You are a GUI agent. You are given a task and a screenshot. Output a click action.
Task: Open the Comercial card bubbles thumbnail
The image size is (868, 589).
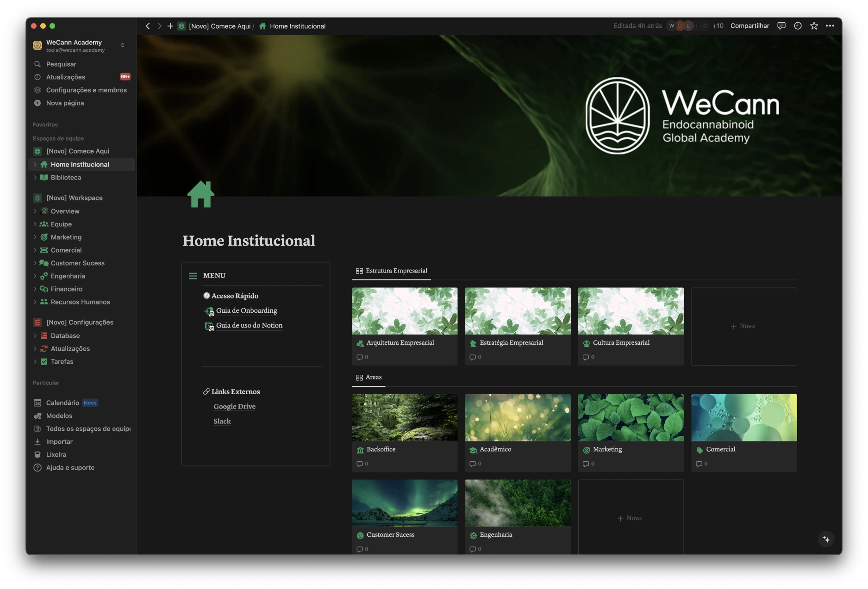744,417
